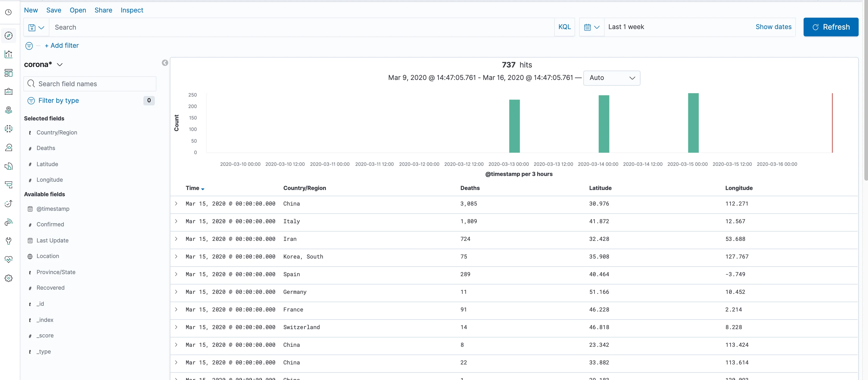The image size is (868, 380).
Task: Click the Recently viewed clock icon
Action: click(x=9, y=12)
